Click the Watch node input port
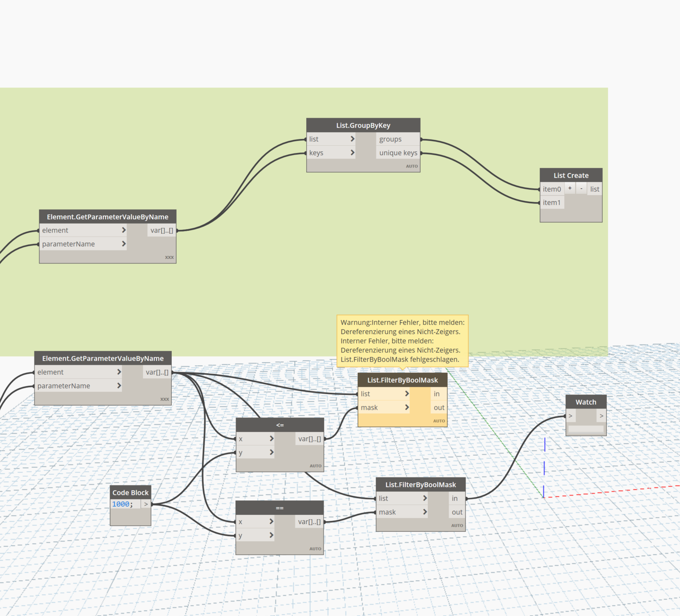Viewport: 680px width, 616px height. 571,416
